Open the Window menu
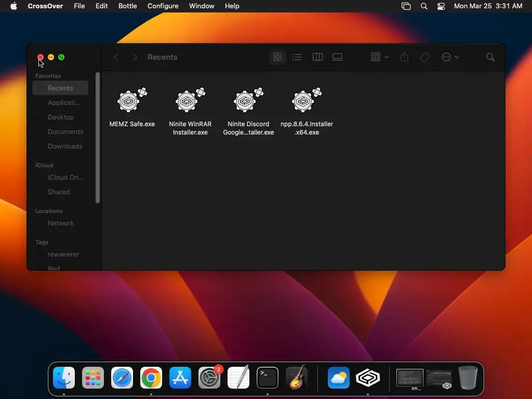Screen dimensions: 532x399 pos(202,6)
